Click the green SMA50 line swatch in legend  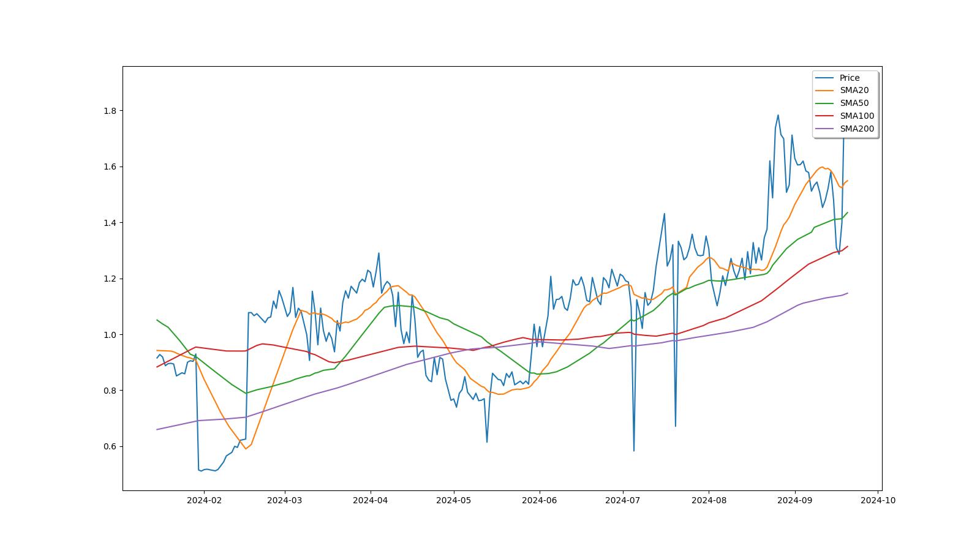[x=825, y=103]
